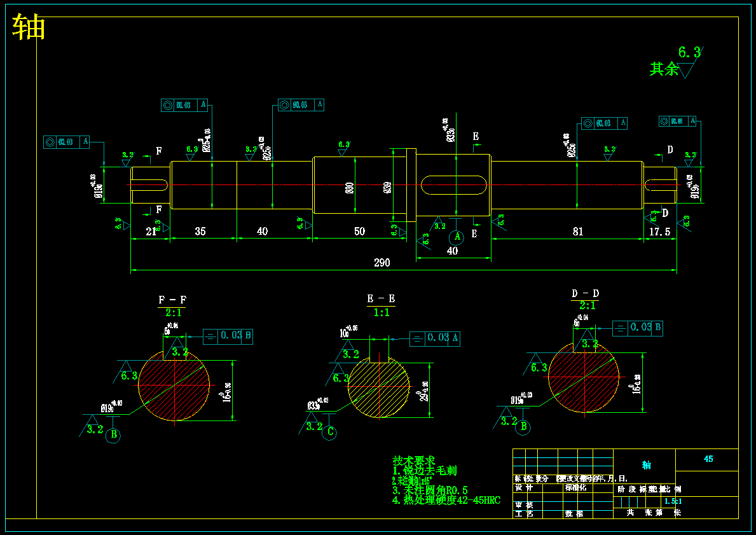The image size is (756, 535).
Task: Select the note "3. 未注圆角R0.5"
Action: (x=430, y=490)
